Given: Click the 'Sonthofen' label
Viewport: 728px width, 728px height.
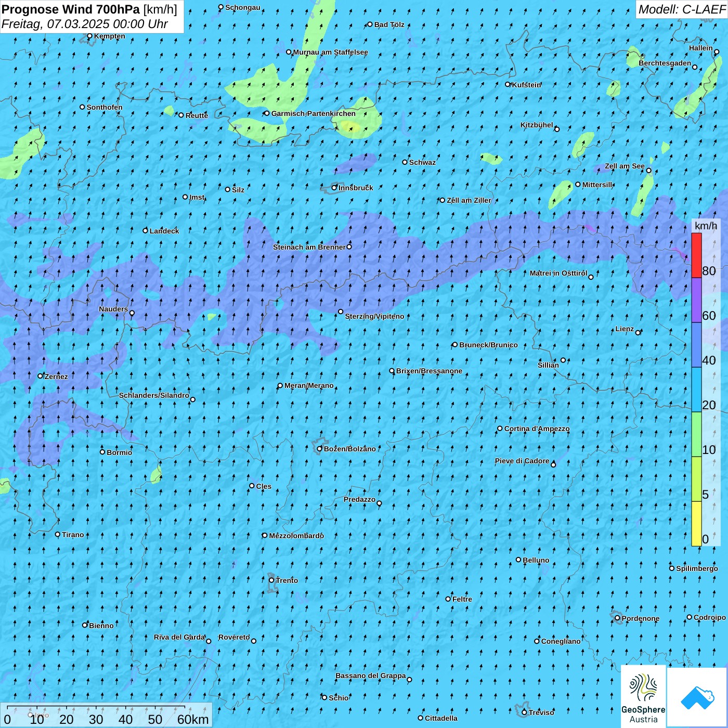Looking at the screenshot, I should pos(105,107).
